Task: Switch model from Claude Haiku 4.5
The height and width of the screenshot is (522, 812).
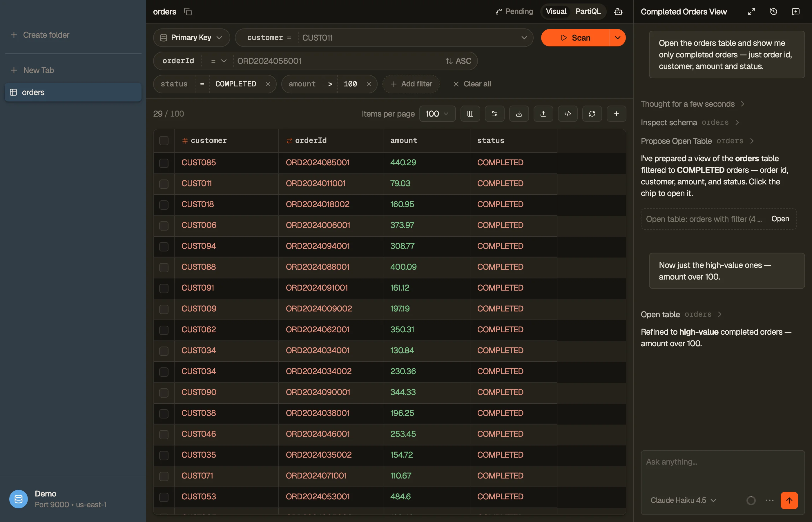Action: pos(683,500)
